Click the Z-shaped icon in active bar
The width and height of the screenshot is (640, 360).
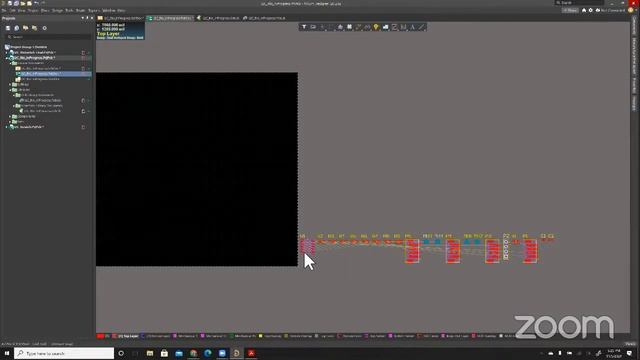point(394,27)
